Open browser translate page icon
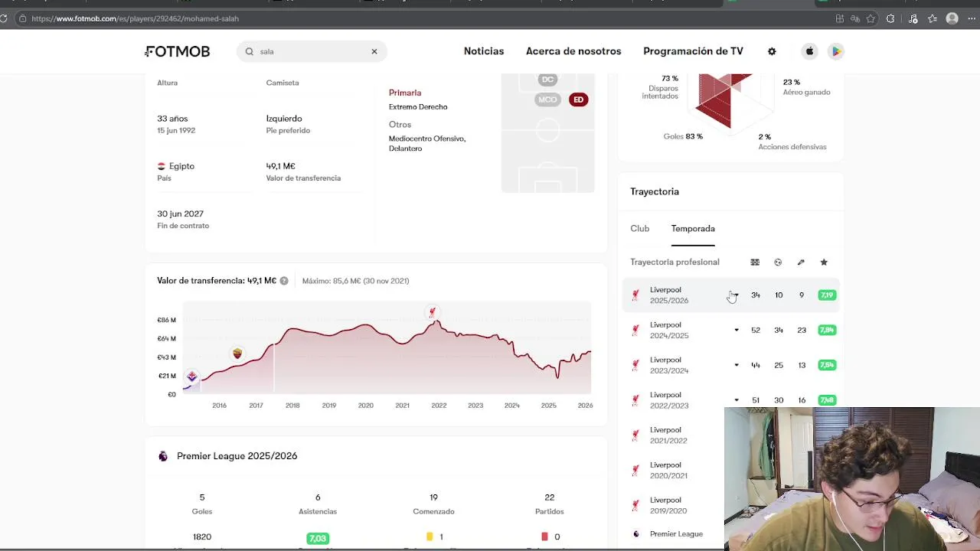 click(x=855, y=18)
